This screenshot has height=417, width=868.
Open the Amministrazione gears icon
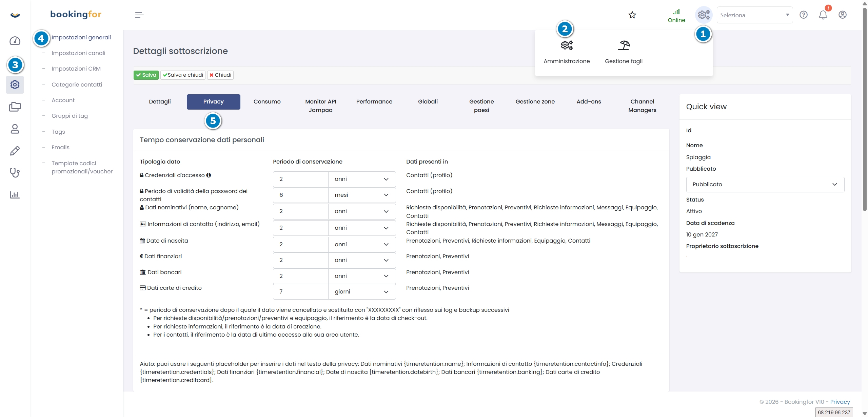click(x=567, y=45)
